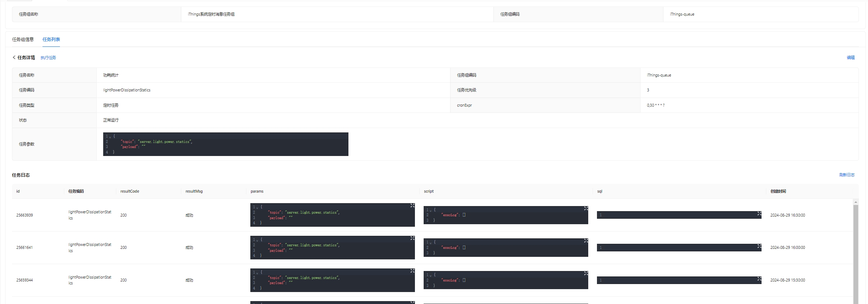
Task: Collapse JSON fold arrow in 任务参数 editor
Action: tap(110, 137)
